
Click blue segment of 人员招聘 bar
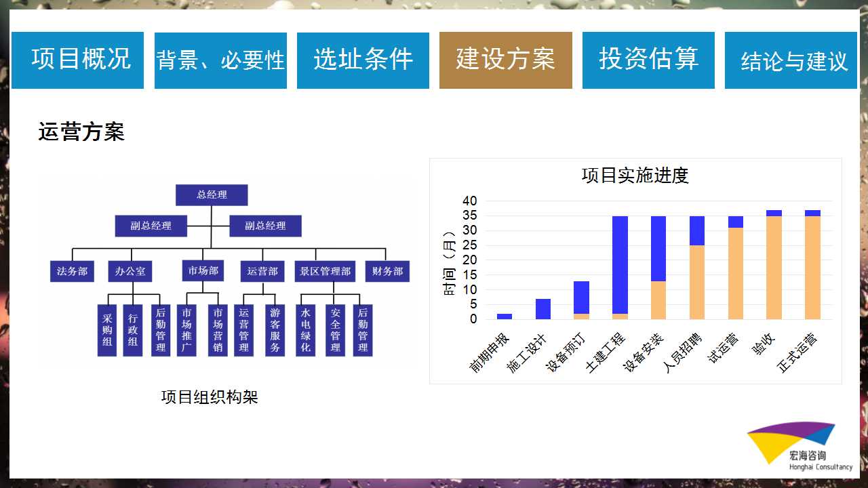697,231
